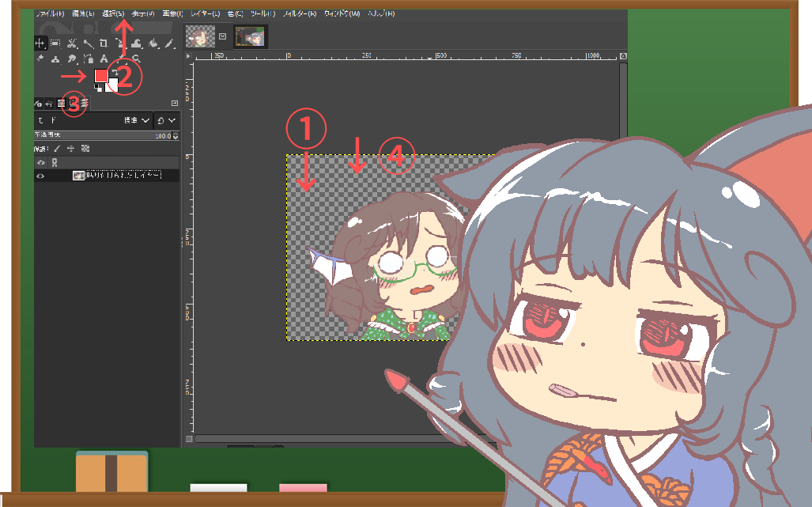
Task: Select the Crop tool
Action: pyautogui.click(x=104, y=44)
